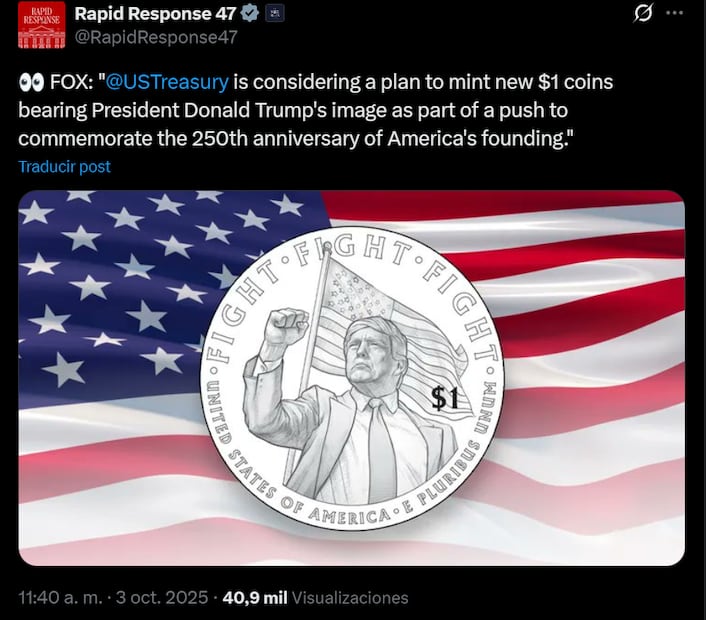Click the affiliation badge beside the checkmark
The width and height of the screenshot is (706, 620).
(x=274, y=14)
